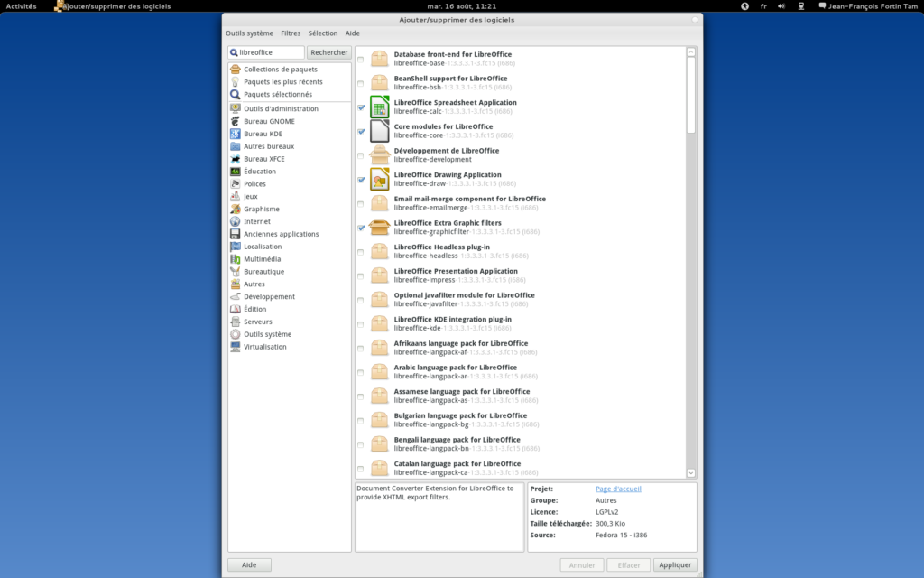
Task: Check the Email mail-merge component checkbox
Action: [361, 204]
